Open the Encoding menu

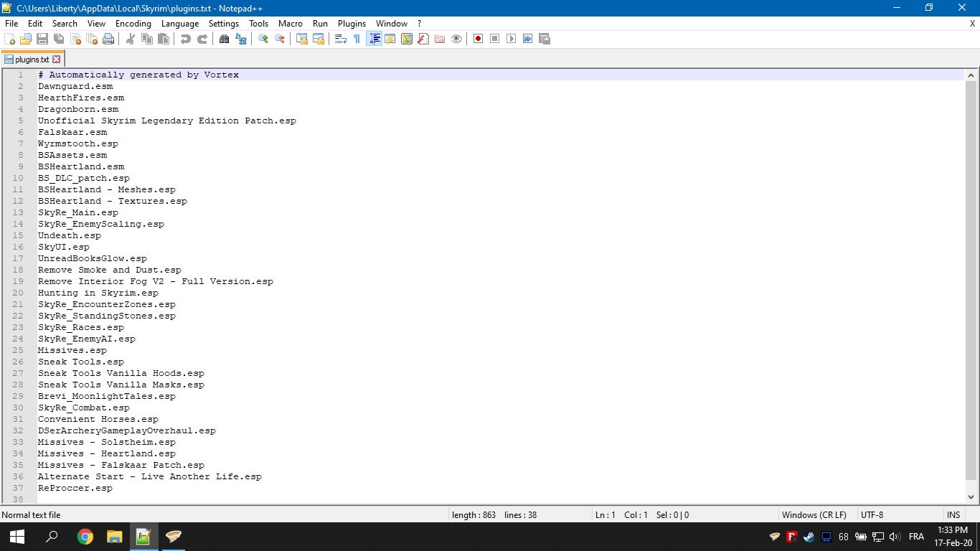tap(133, 24)
